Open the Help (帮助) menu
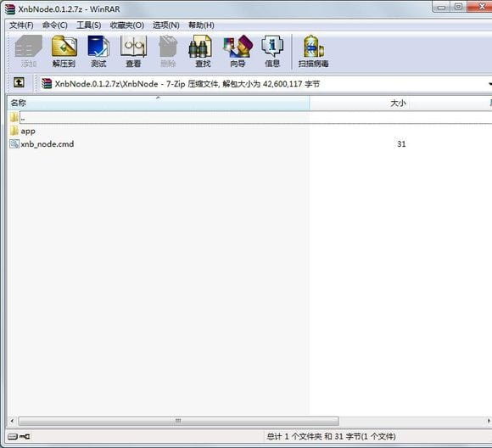Image resolution: width=492 pixels, height=448 pixels. click(201, 25)
